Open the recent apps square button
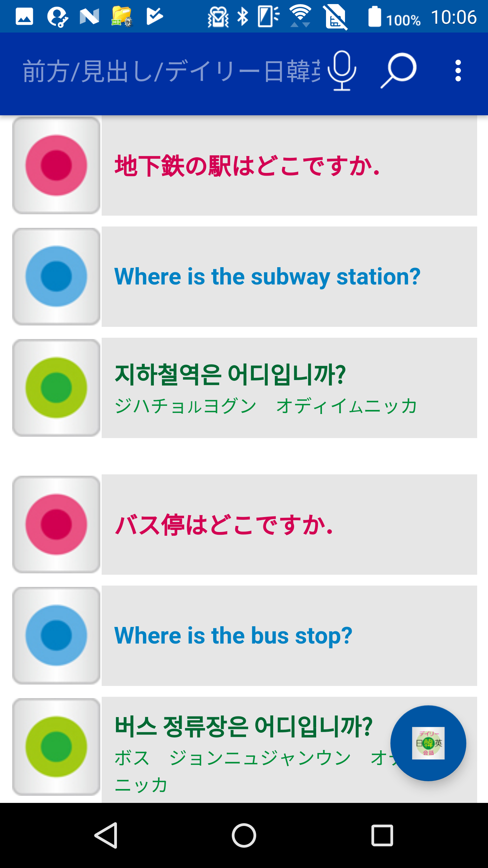Image resolution: width=488 pixels, height=868 pixels. [382, 835]
